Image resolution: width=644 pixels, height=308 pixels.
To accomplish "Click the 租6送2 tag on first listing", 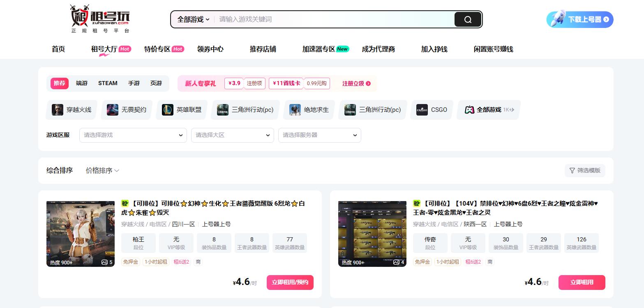I will tap(181, 262).
